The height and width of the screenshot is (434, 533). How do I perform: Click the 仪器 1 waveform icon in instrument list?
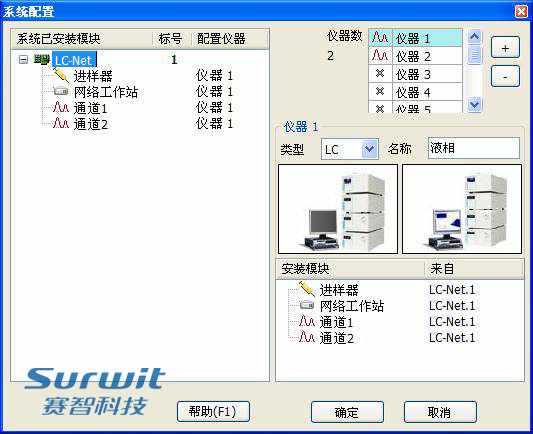point(380,37)
